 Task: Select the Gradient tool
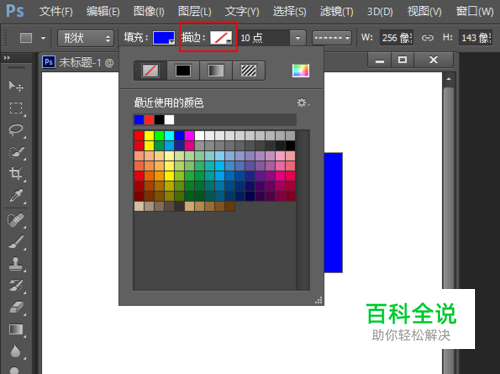(16, 329)
